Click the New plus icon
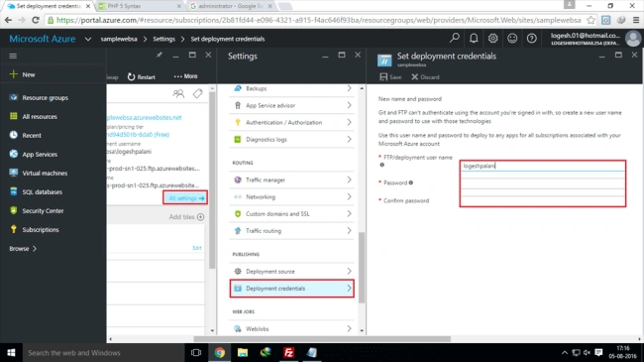The width and height of the screenshot is (644, 362). point(14,74)
